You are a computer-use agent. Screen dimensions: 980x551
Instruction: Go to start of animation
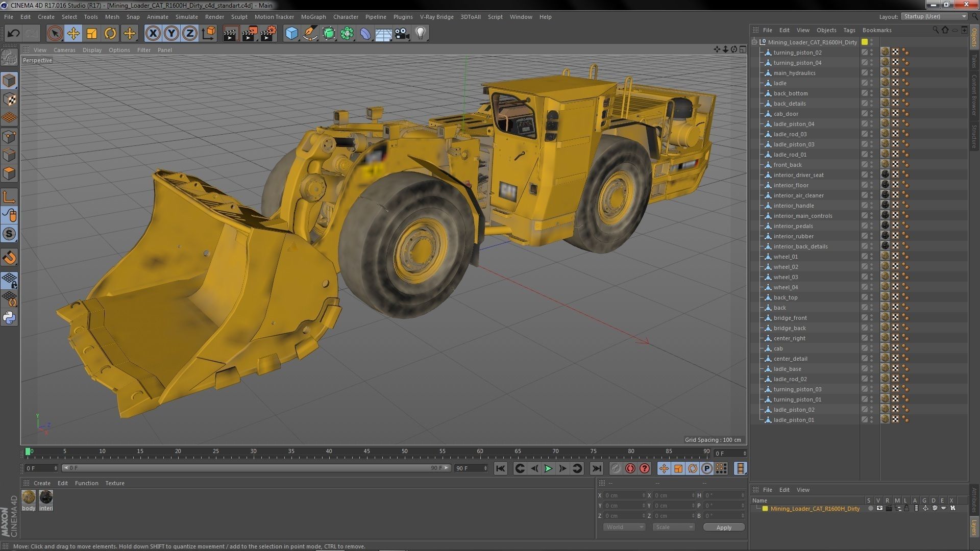tap(500, 468)
